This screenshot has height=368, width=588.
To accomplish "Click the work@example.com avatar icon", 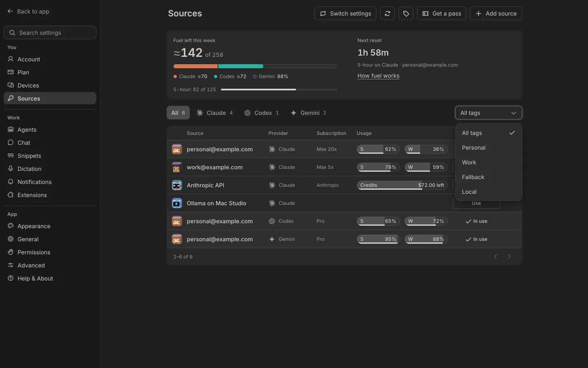I will point(177,167).
